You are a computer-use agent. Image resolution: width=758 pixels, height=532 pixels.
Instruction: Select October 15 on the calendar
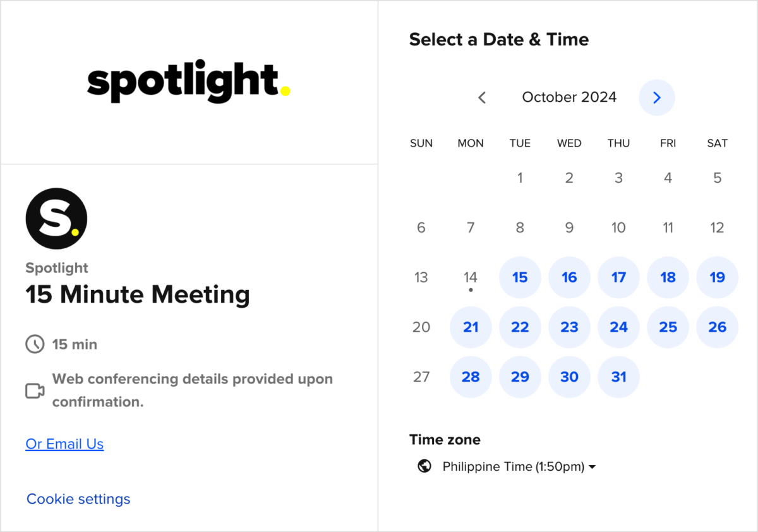point(520,277)
